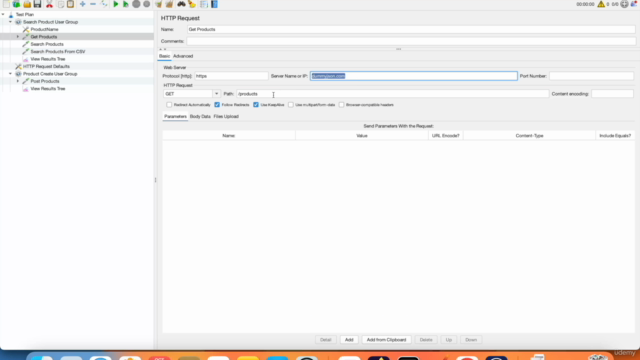Clear results with the broom icon
640x360 pixels.
[158, 4]
